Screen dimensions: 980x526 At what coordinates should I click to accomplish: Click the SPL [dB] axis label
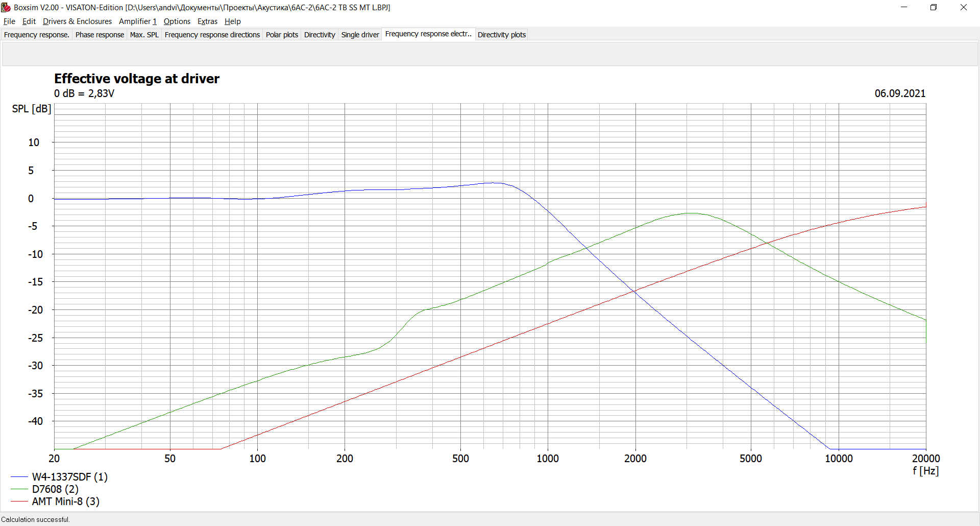pos(32,109)
